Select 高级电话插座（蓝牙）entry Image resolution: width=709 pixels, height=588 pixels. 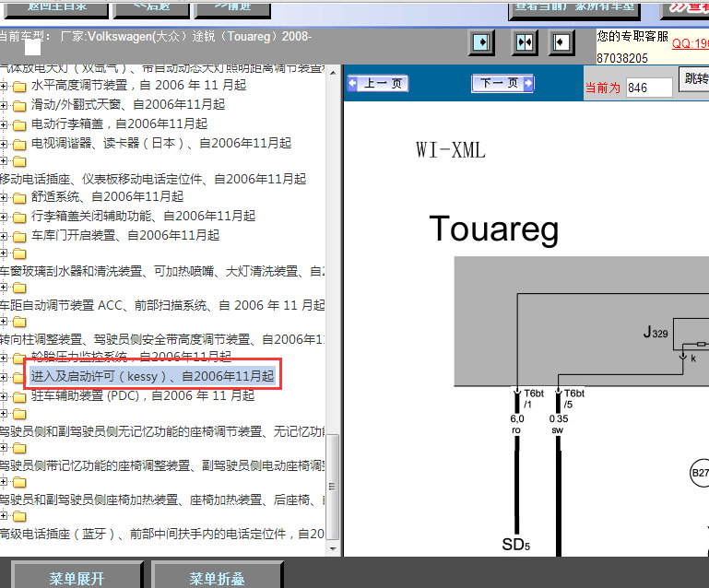(x=162, y=534)
